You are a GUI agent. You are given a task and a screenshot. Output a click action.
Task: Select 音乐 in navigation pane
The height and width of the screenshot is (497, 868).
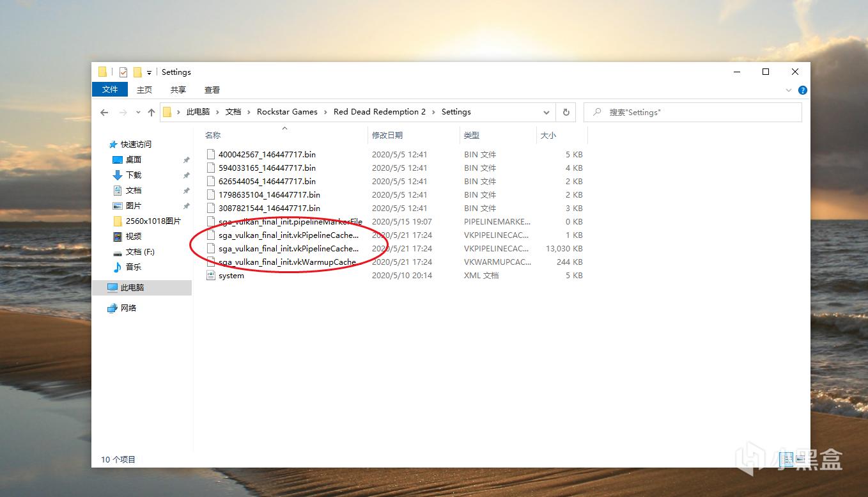(x=133, y=267)
